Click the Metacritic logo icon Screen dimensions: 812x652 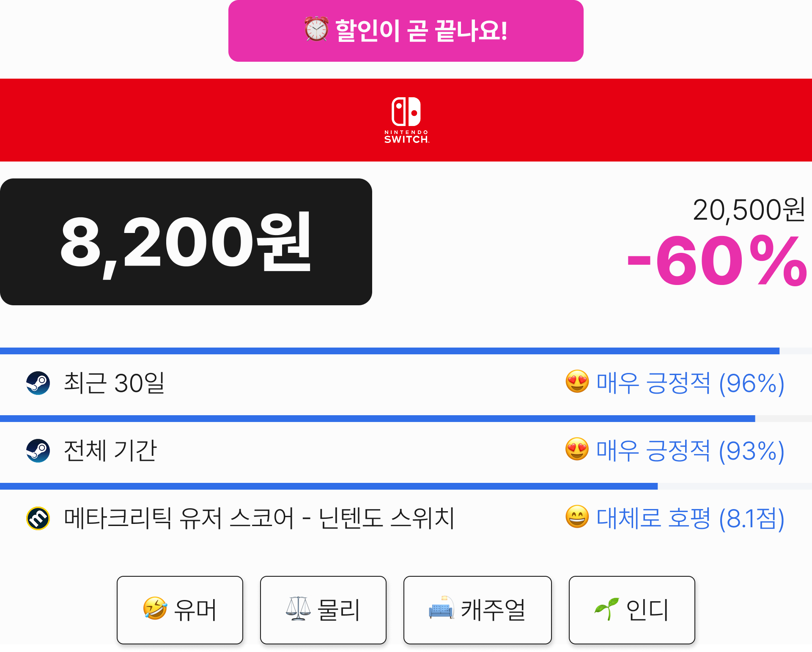38,518
